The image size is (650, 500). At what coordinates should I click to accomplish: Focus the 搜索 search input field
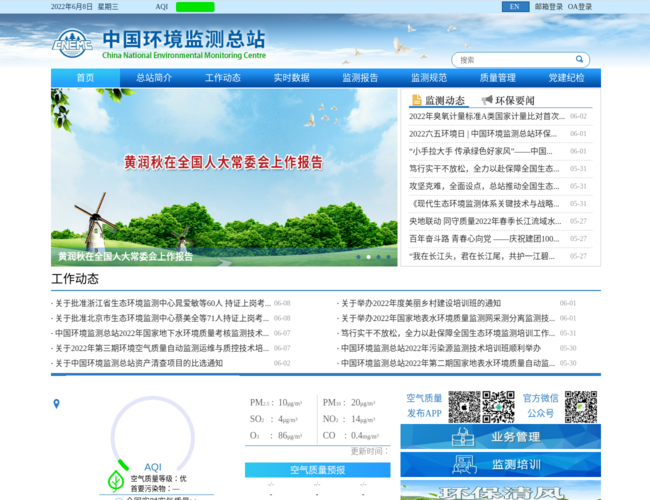point(514,60)
